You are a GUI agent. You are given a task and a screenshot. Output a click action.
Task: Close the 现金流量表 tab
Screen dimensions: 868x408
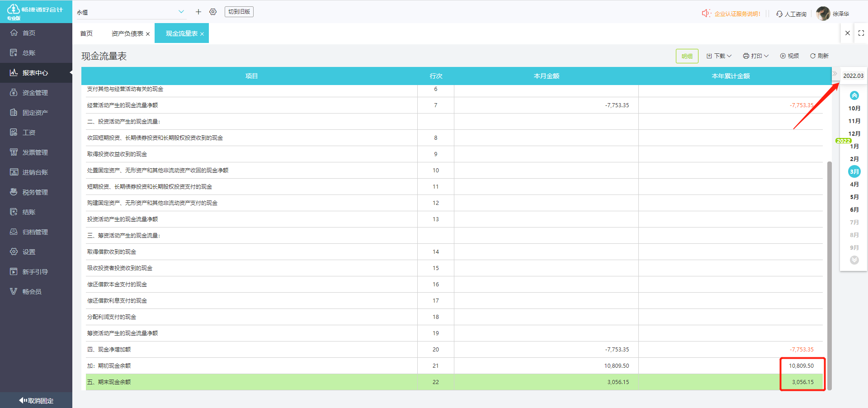202,34
